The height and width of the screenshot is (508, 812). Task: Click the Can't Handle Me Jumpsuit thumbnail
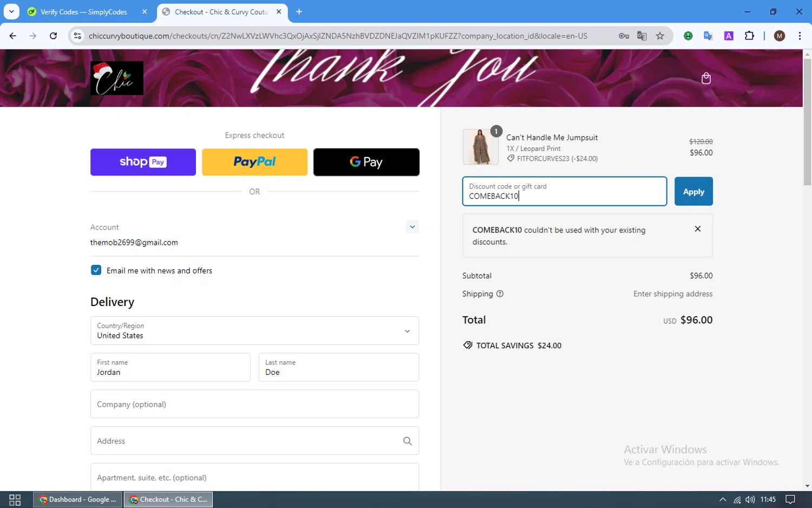click(x=480, y=147)
